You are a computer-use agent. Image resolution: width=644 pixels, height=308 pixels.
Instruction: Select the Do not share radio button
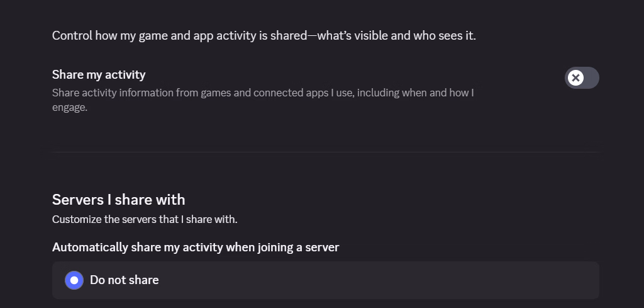(x=74, y=280)
